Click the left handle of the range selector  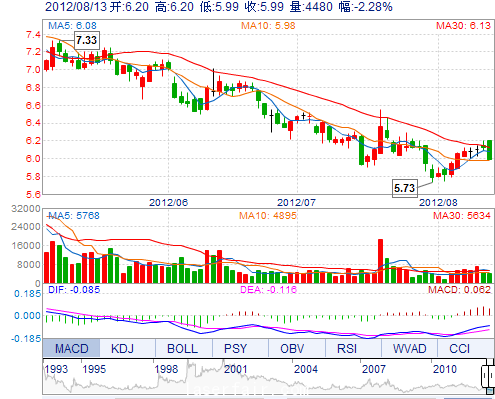tap(484, 376)
